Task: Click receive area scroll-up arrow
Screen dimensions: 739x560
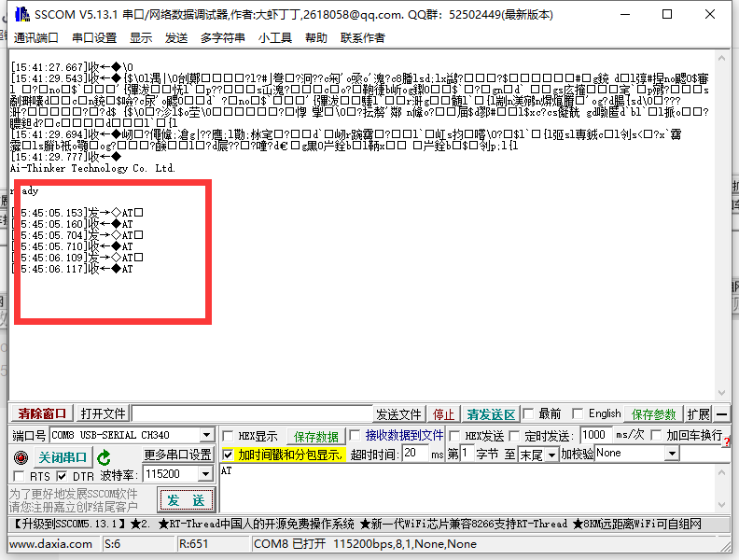Action: pos(721,59)
